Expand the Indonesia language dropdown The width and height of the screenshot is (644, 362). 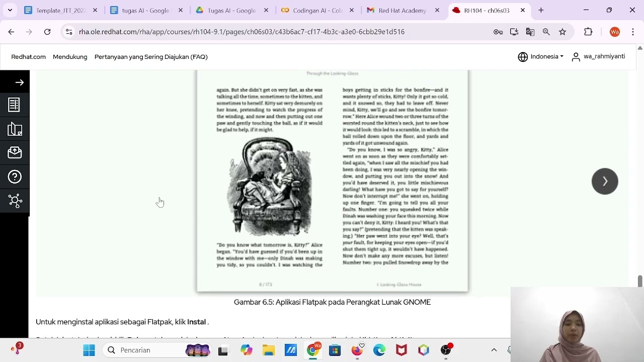(x=540, y=56)
